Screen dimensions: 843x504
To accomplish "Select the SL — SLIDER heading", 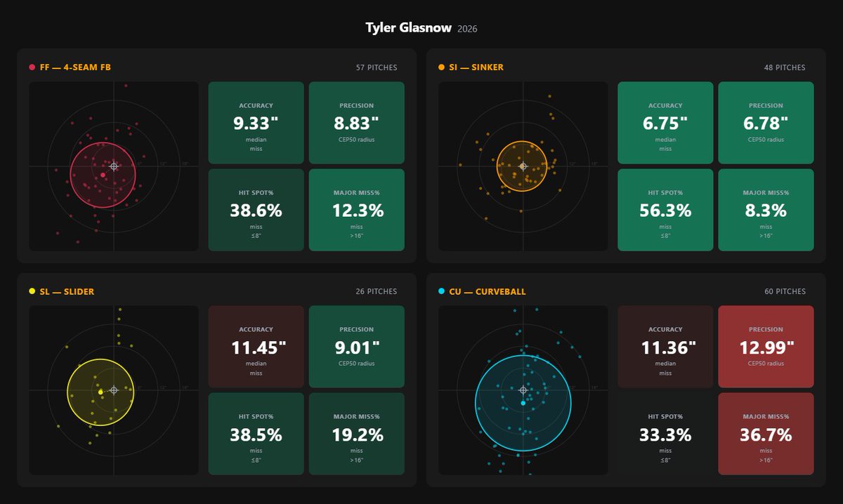I will [x=67, y=291].
